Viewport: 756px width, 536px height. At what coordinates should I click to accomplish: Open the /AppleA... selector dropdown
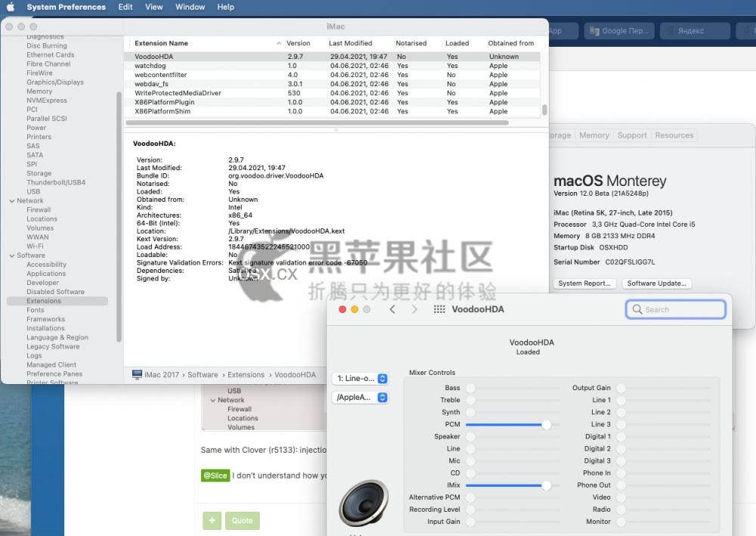click(x=360, y=397)
